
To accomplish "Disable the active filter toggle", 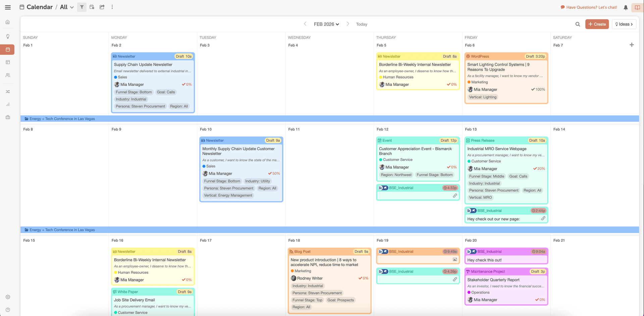I will pos(82,7).
